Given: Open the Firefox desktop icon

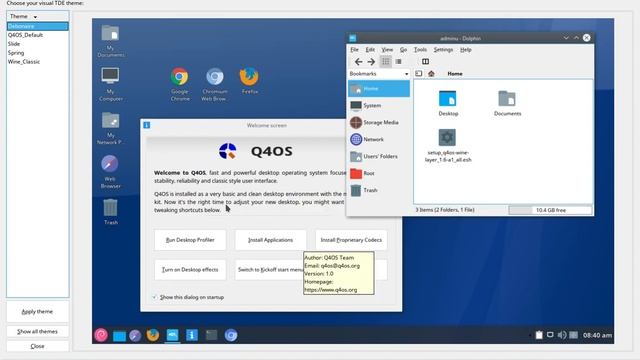Looking at the screenshot, I should [249, 80].
